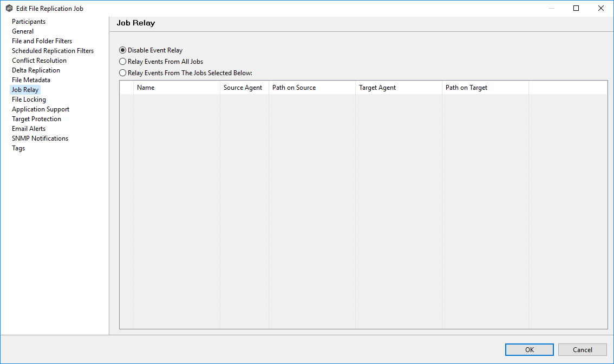This screenshot has width=614, height=364.
Task: Open the Participants settings page
Action: [x=29, y=22]
